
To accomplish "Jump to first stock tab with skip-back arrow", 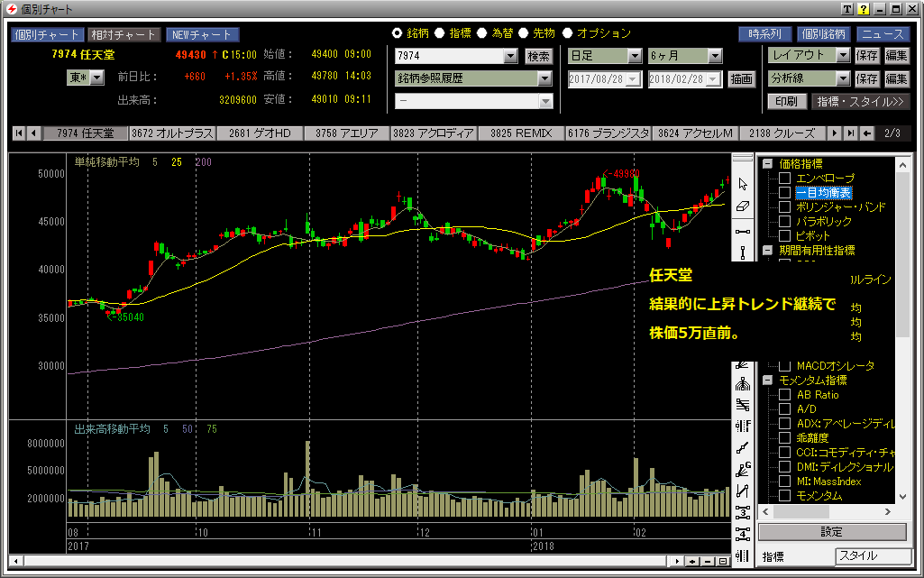I will (x=19, y=133).
